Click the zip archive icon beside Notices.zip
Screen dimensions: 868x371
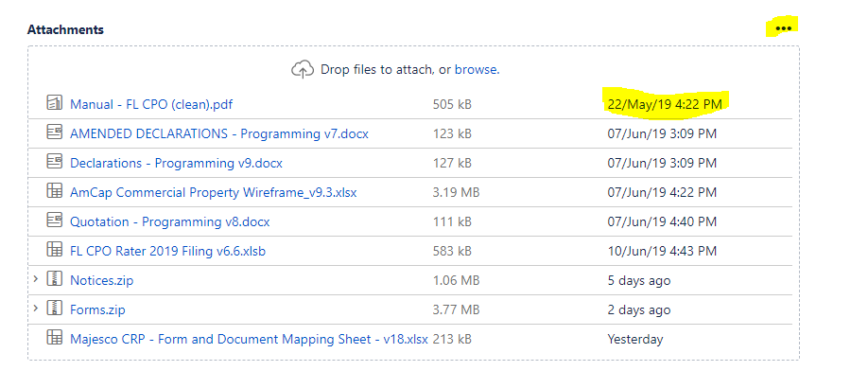(x=54, y=278)
